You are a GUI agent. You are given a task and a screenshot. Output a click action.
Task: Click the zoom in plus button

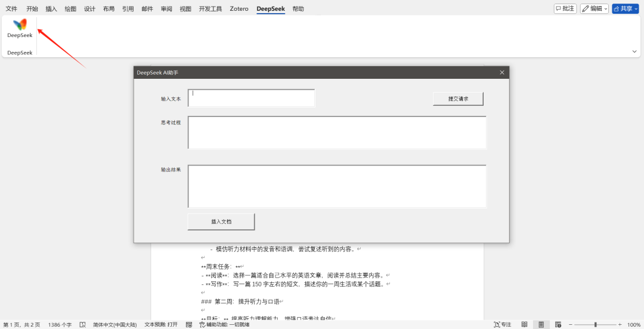click(x=620, y=324)
